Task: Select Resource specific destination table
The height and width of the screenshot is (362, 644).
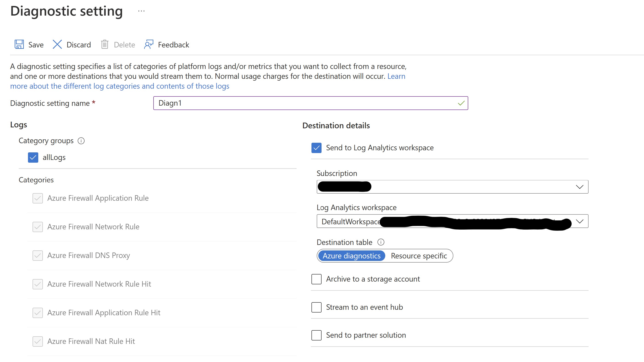Action: point(419,256)
